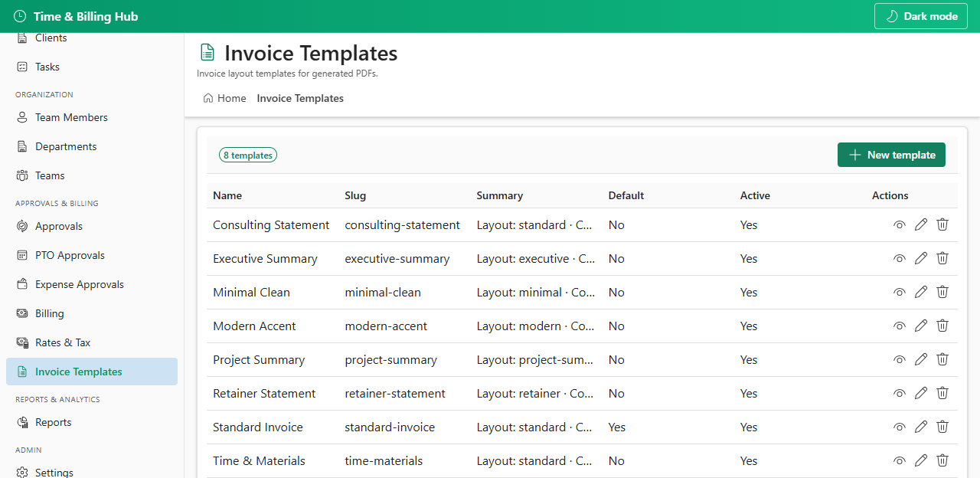Open Settings in the sidebar
This screenshot has height=478, width=980.
tap(92, 470)
